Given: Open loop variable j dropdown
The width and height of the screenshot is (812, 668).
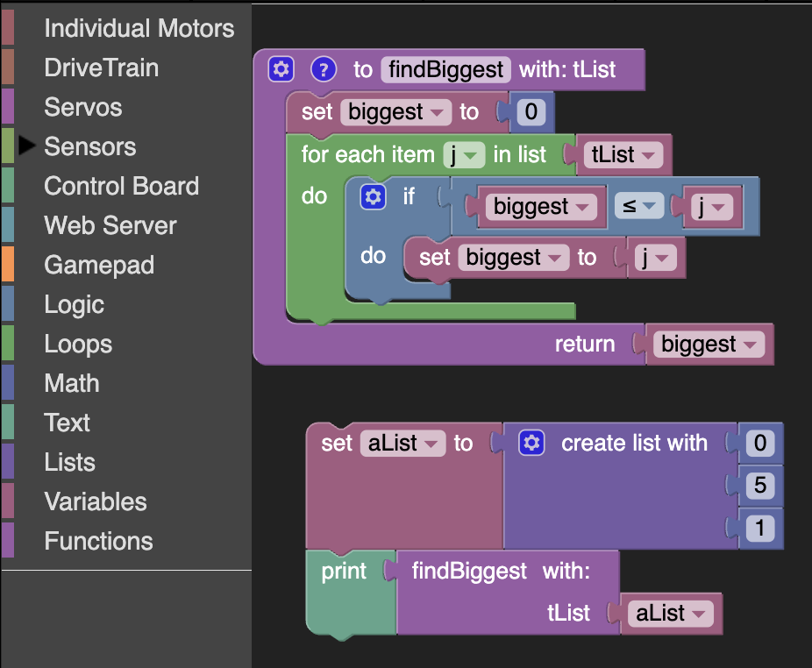Looking at the screenshot, I should 464,155.
